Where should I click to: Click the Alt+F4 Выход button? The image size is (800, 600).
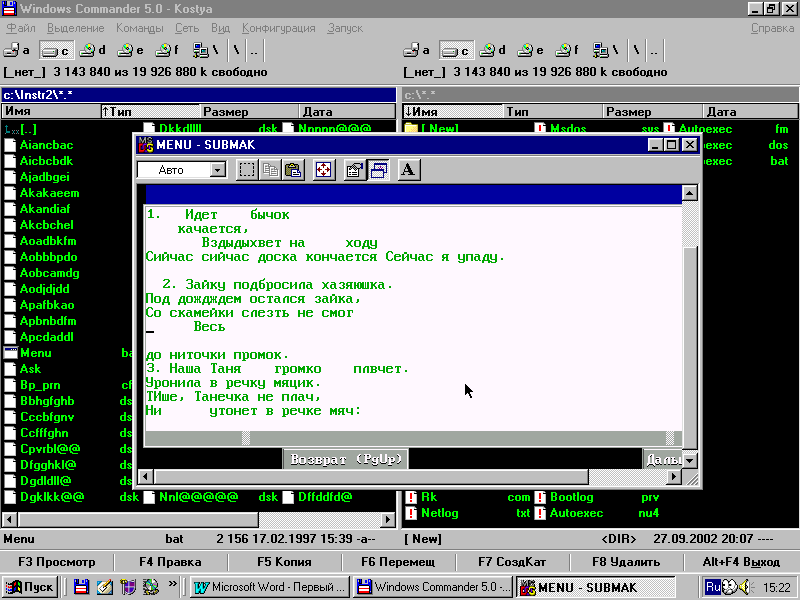tap(741, 562)
